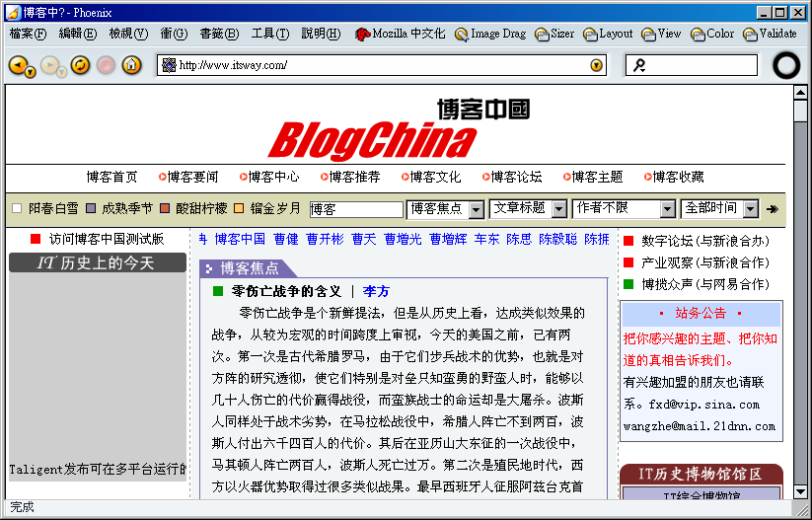Go to the Home page icon
This screenshot has width=812, height=520.
[x=131, y=65]
